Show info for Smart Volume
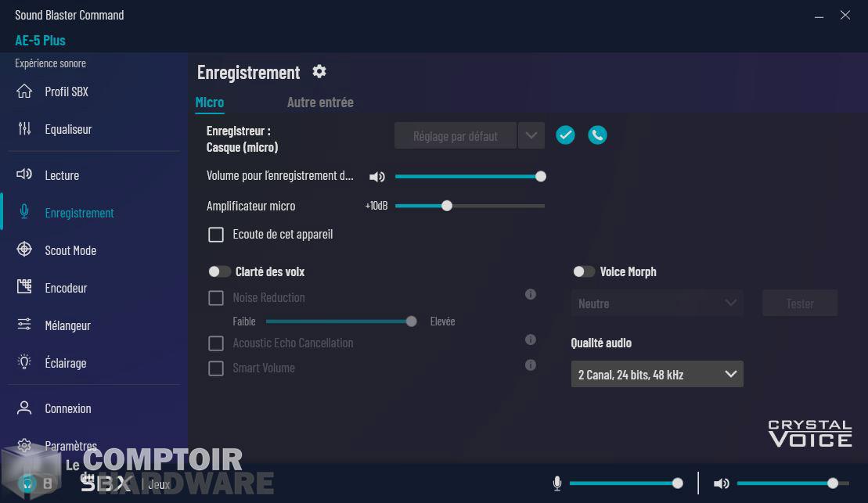The width and height of the screenshot is (868, 503). pyautogui.click(x=531, y=365)
